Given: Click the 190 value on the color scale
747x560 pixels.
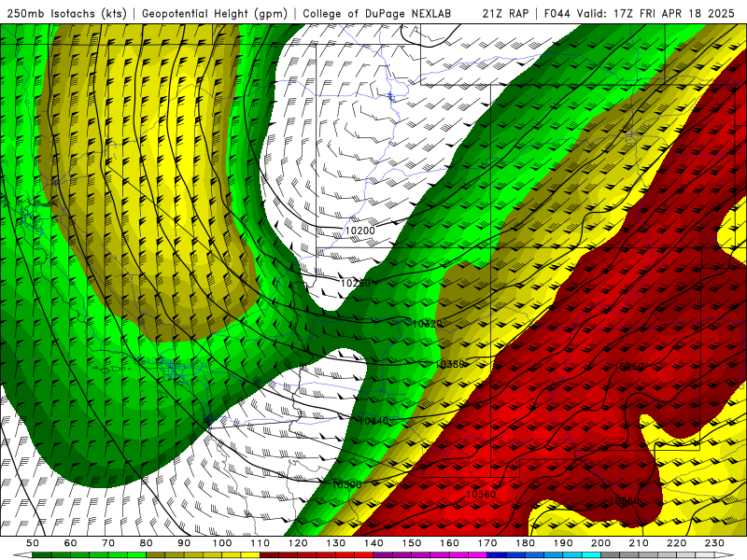Looking at the screenshot, I should point(563,543).
